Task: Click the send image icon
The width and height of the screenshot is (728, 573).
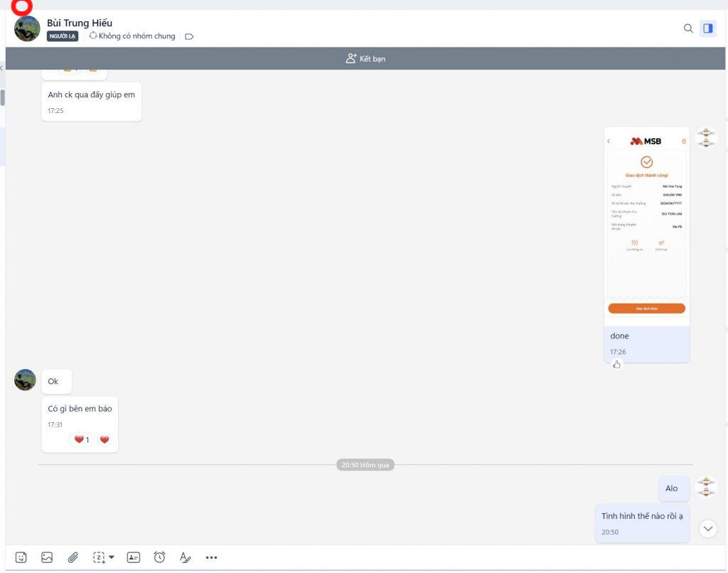Action: (47, 557)
